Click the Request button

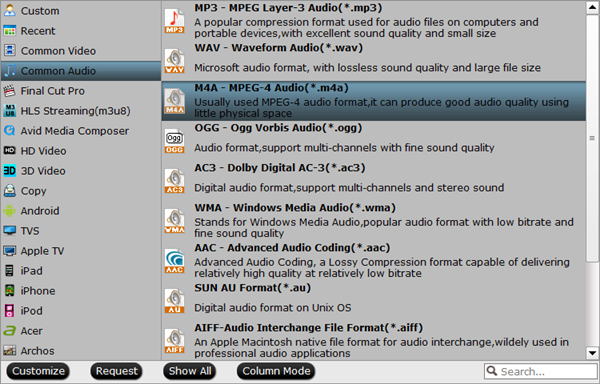point(116,371)
